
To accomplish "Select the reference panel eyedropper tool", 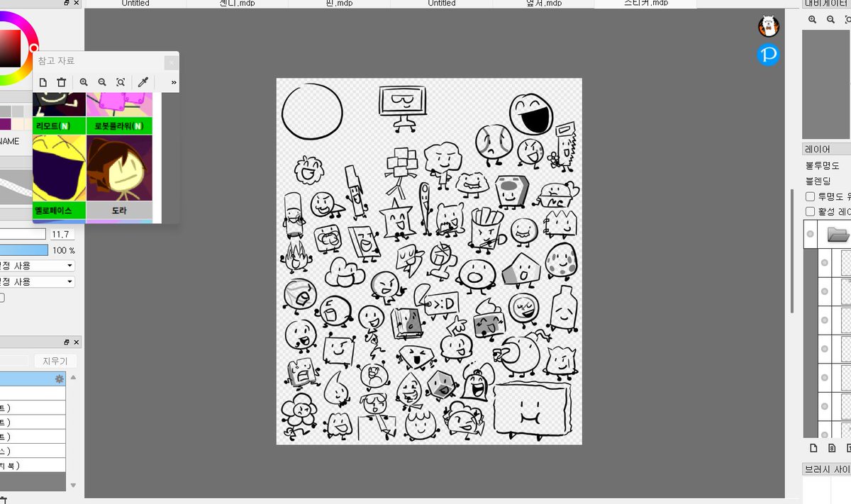I will point(143,82).
